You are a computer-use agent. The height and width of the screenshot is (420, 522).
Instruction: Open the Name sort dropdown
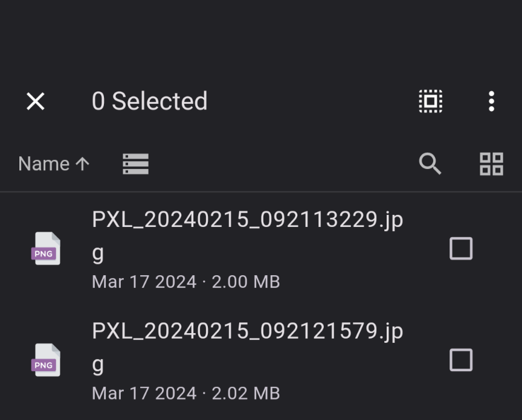click(x=54, y=164)
